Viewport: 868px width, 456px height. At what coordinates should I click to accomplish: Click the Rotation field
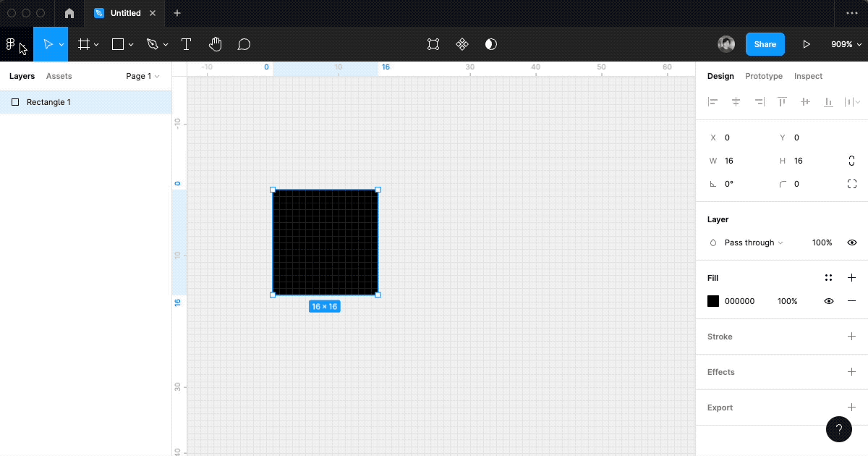tap(737, 184)
